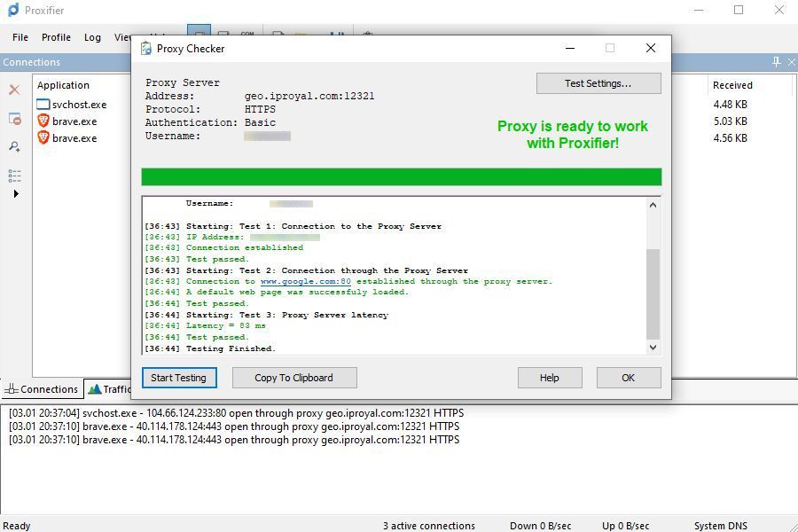Viewport: 798px width, 532px height.
Task: Click the highlighted first toolbar icon in Proxifier
Action: pos(199,30)
